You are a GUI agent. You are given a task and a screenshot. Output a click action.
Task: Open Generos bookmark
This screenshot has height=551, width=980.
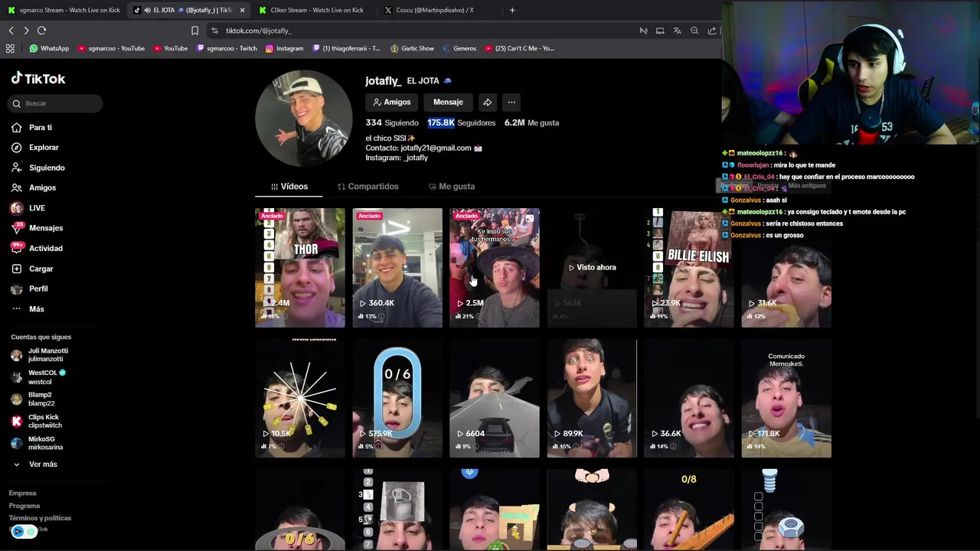coord(459,48)
